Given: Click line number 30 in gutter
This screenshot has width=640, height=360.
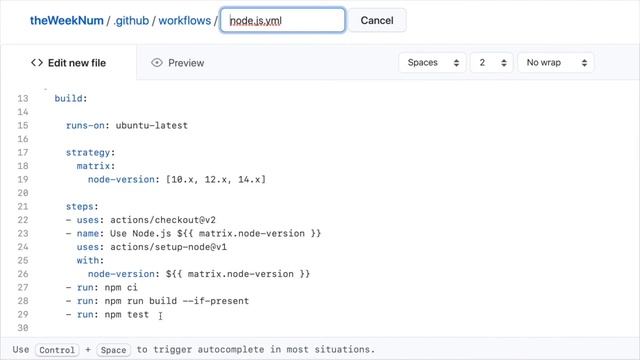Looking at the screenshot, I should click(23, 328).
